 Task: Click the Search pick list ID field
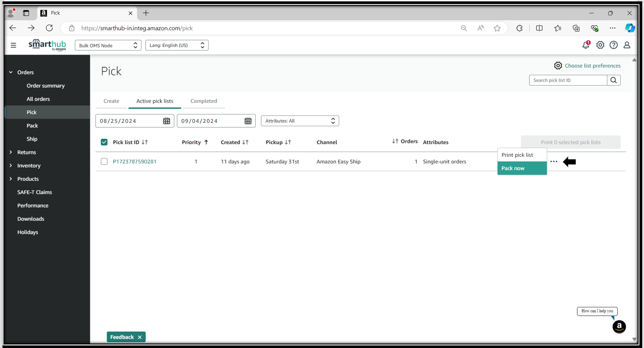click(x=568, y=80)
